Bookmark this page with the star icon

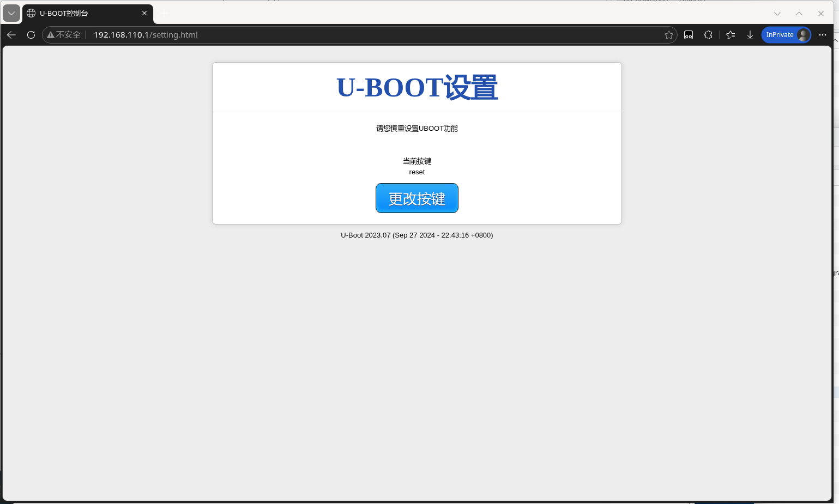pos(669,34)
